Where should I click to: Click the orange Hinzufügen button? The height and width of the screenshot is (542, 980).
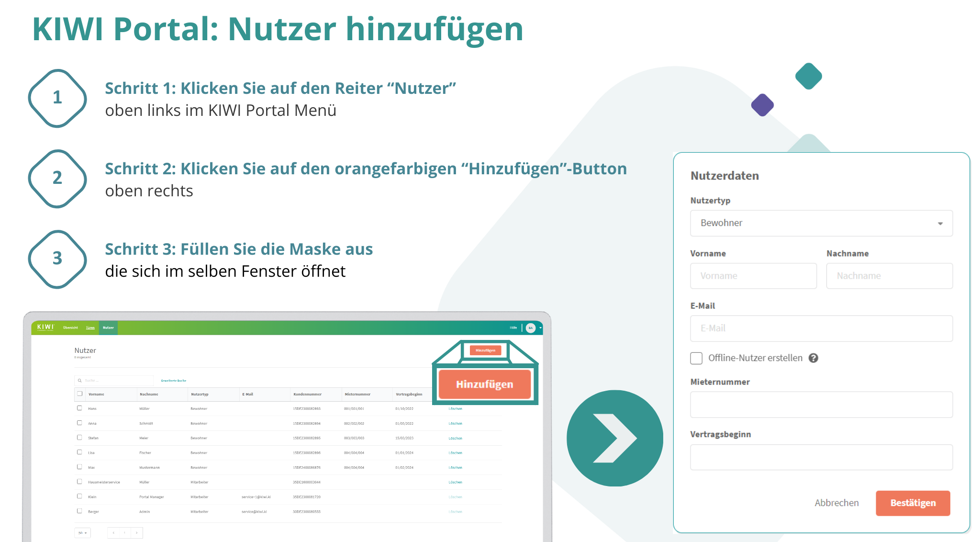(485, 383)
